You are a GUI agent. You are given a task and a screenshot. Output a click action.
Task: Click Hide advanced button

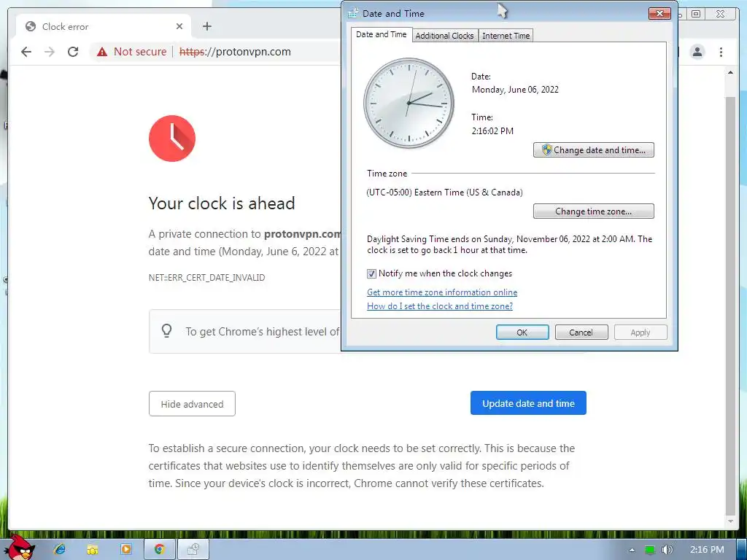pyautogui.click(x=192, y=404)
